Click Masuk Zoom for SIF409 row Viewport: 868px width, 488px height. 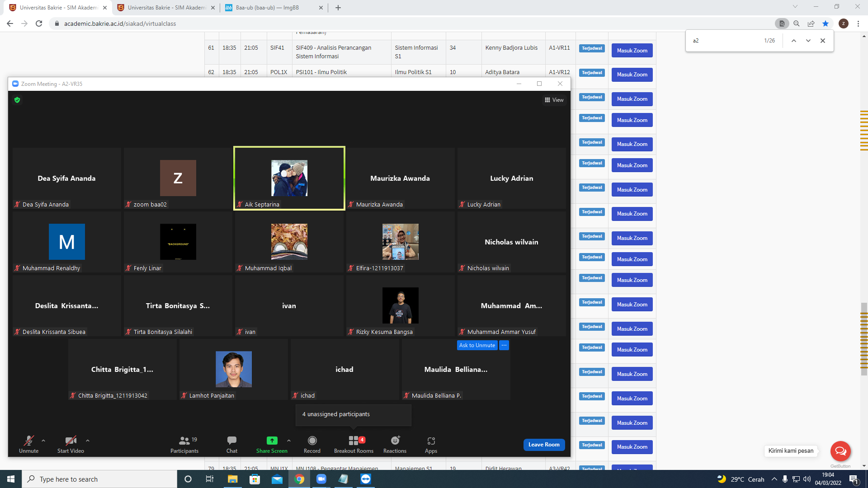632,51
